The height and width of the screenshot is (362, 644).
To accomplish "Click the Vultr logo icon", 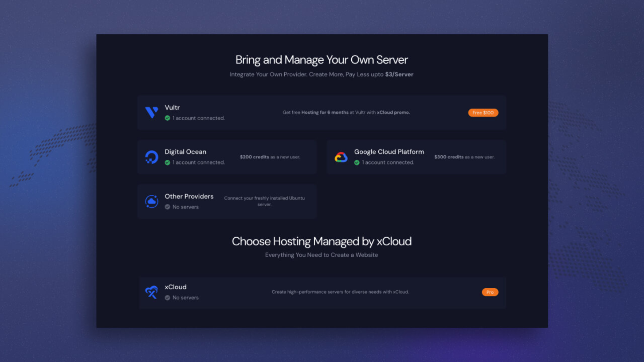I will click(x=151, y=112).
